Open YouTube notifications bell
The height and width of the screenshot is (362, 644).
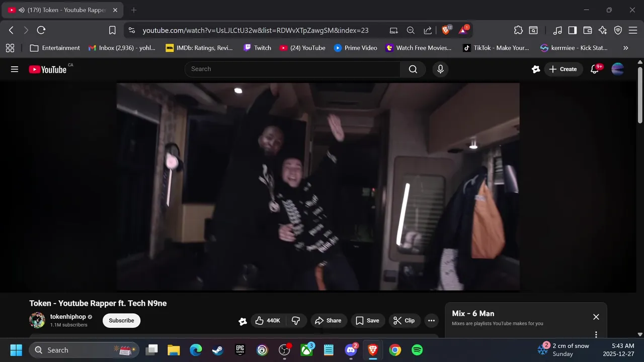pyautogui.click(x=595, y=69)
